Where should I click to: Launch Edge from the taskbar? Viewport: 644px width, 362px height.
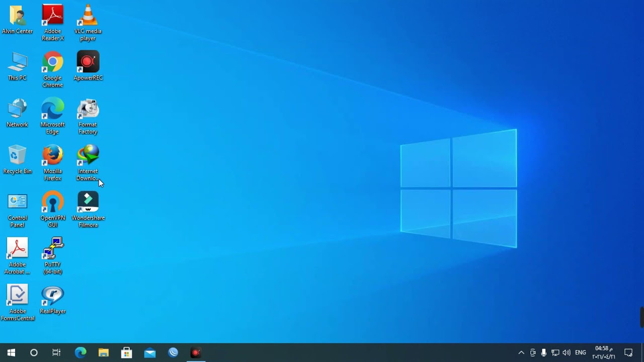80,352
